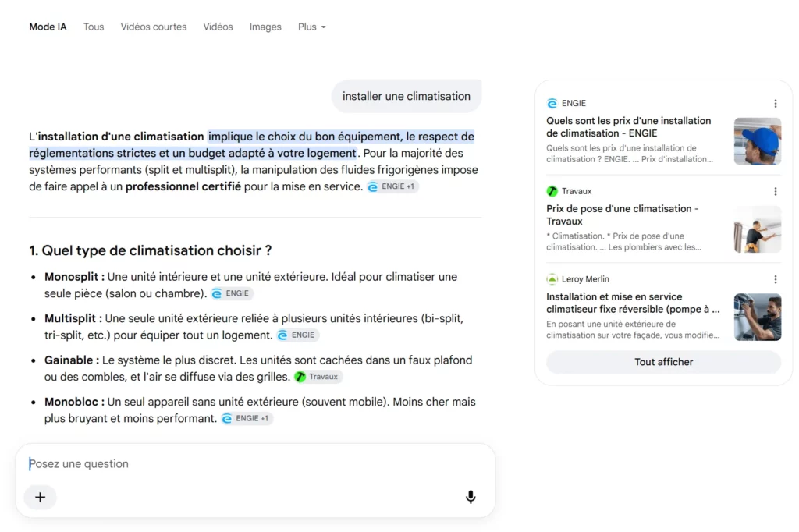The image size is (799, 532).
Task: Open the ENGIE citation chip for Monosplit
Action: point(232,293)
